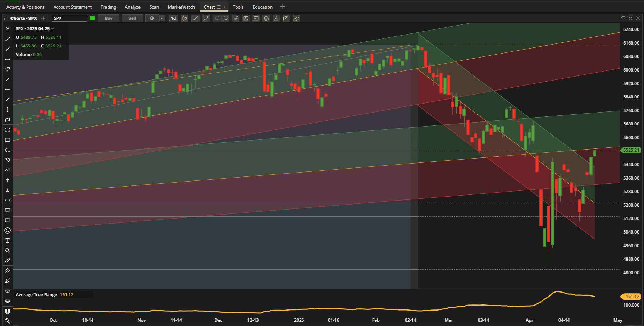Select the pencil highlighter tool
The height and width of the screenshot is (326, 644).
[x=7, y=261]
